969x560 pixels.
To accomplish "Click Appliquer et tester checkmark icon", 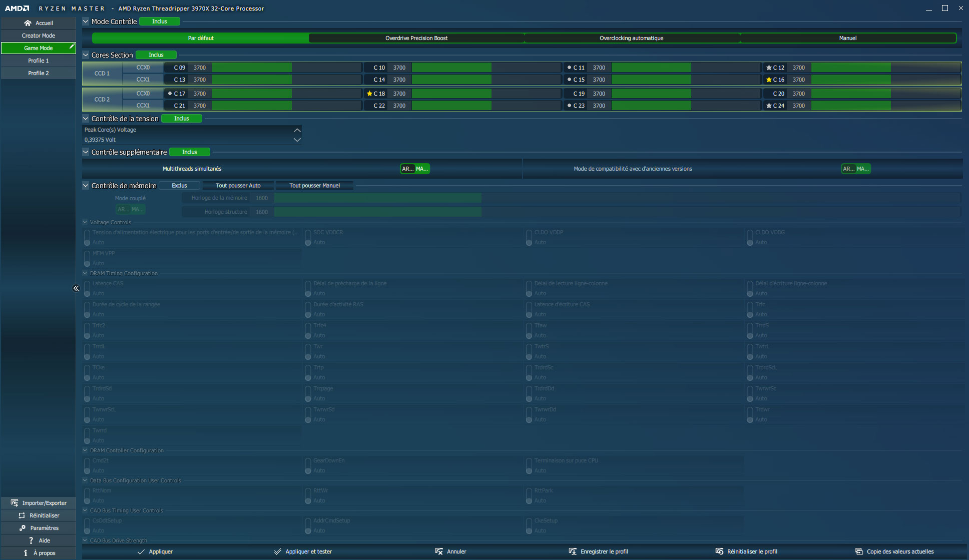I will coord(278,551).
